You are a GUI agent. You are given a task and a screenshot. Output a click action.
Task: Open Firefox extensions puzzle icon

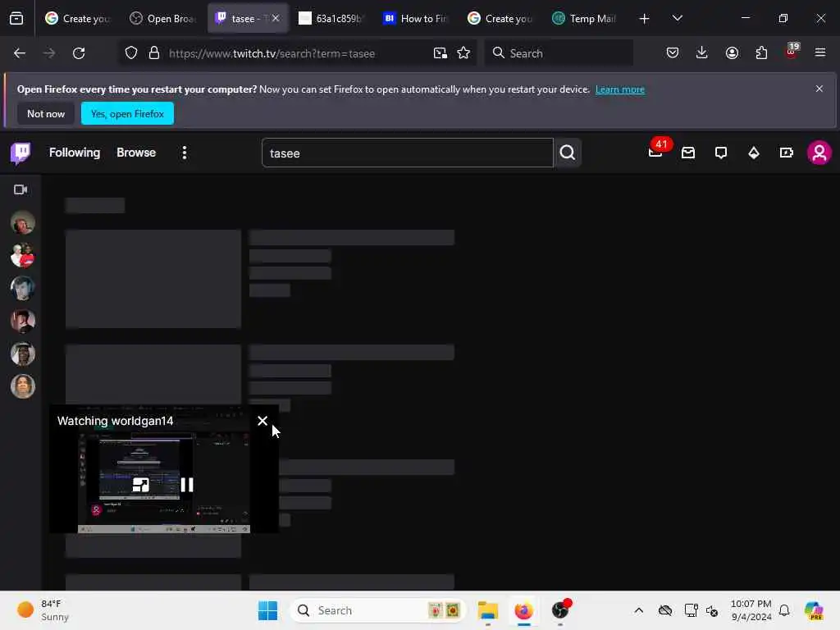click(761, 53)
